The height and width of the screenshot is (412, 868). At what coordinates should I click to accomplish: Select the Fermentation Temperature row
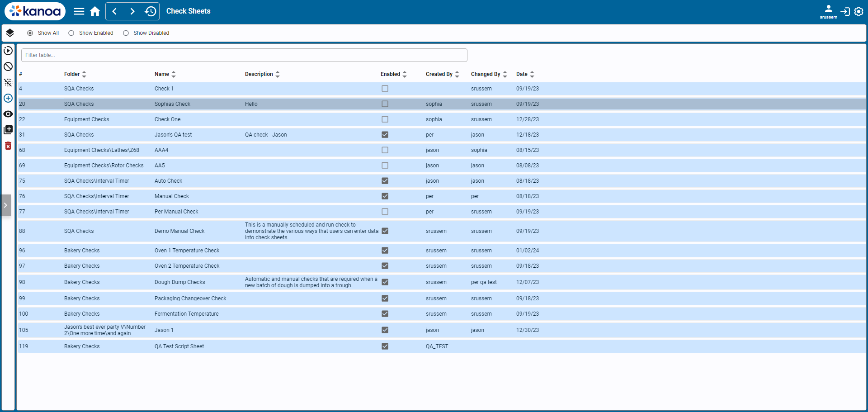442,314
